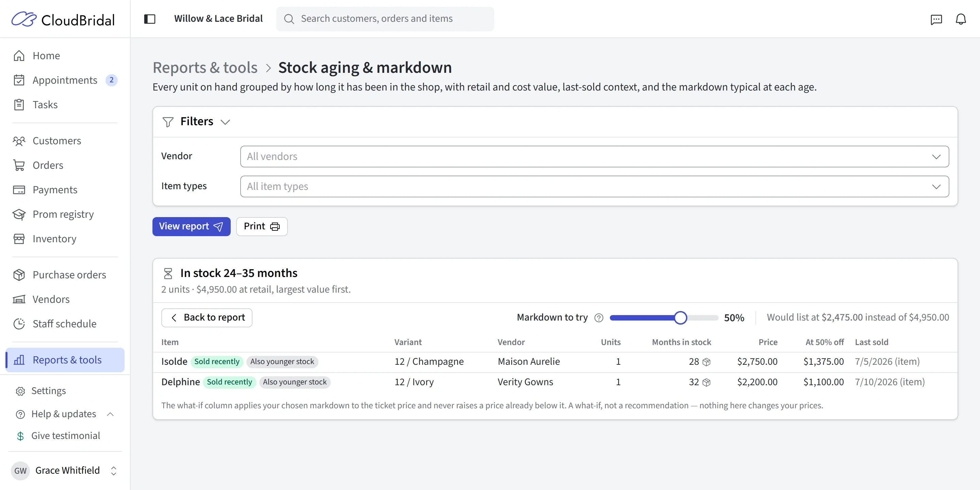Click the CloudBridal logo

[x=63, y=19]
